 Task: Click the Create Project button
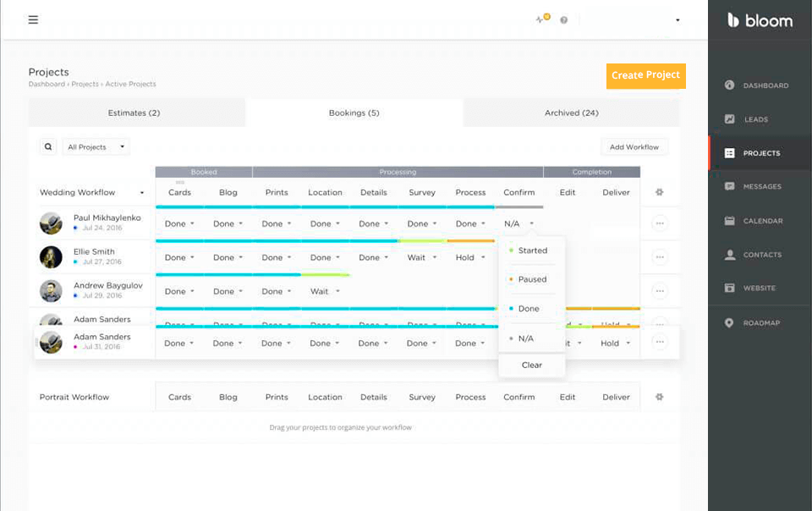click(645, 75)
